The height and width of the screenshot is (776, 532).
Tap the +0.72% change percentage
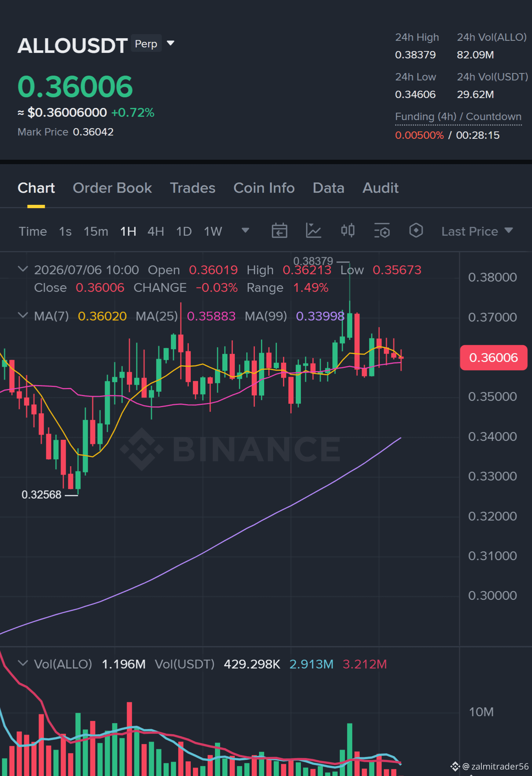(133, 112)
